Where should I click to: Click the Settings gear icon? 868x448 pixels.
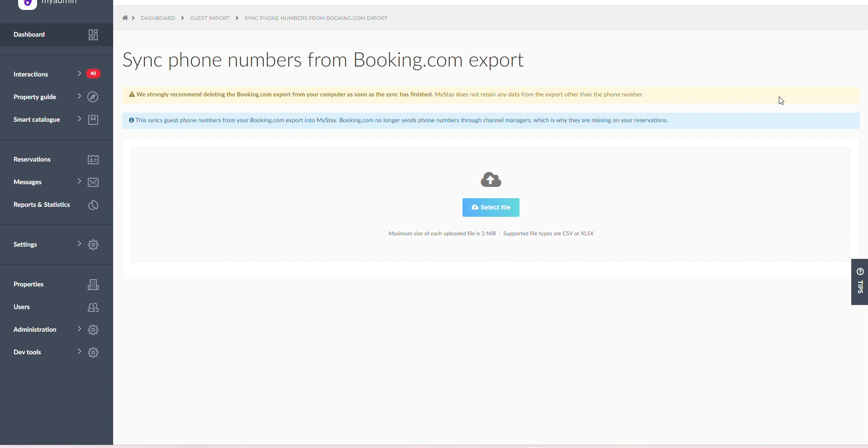coord(93,245)
